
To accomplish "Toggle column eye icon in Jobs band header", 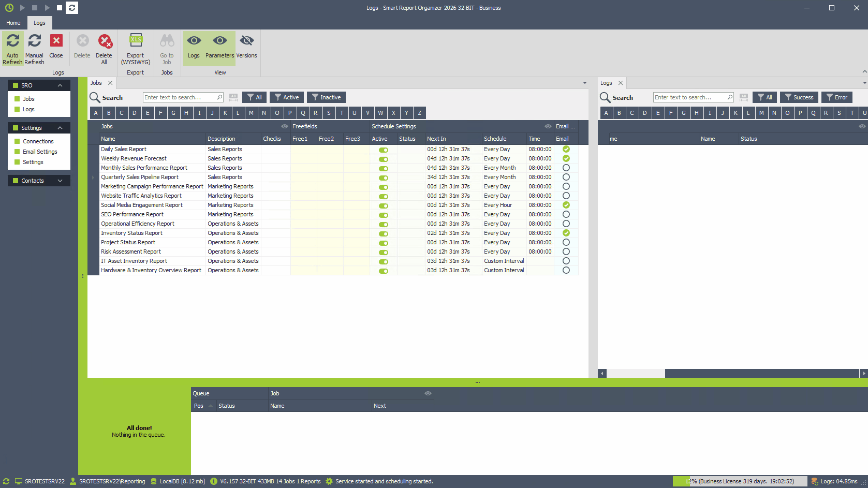I will 285,126.
